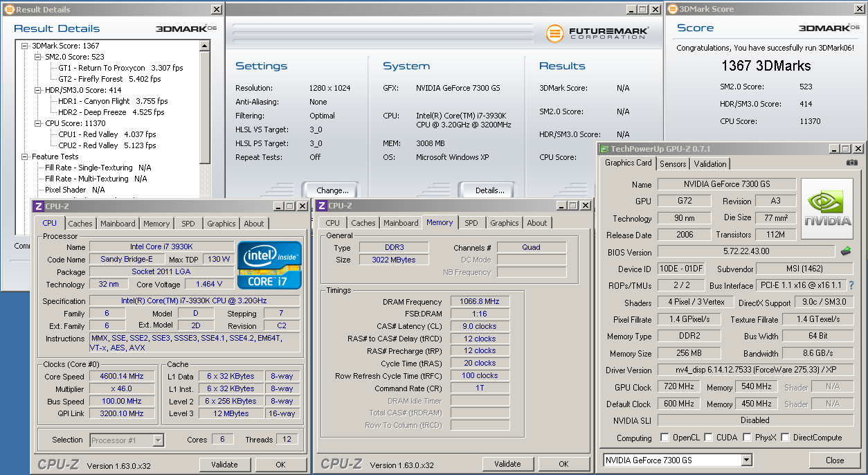Click the CAS# Latency 9.0 clocks value

coord(480,326)
